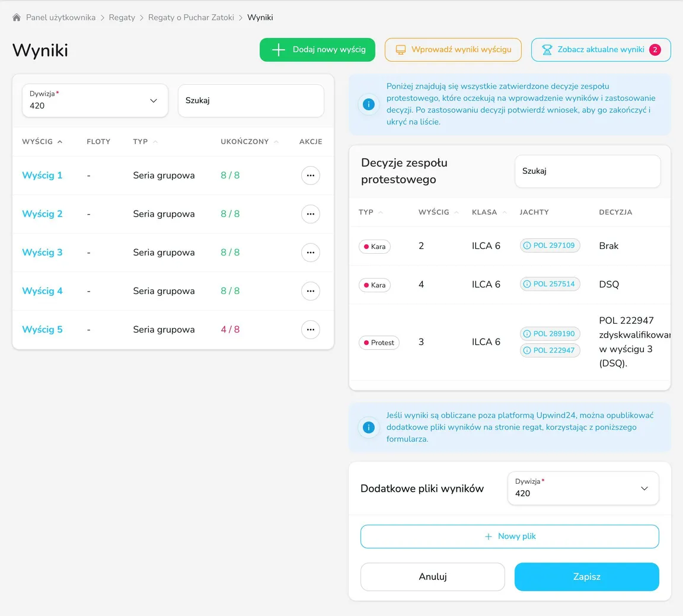This screenshot has width=683, height=616.
Task: Open the Wyścig 5 race link
Action: (x=42, y=330)
